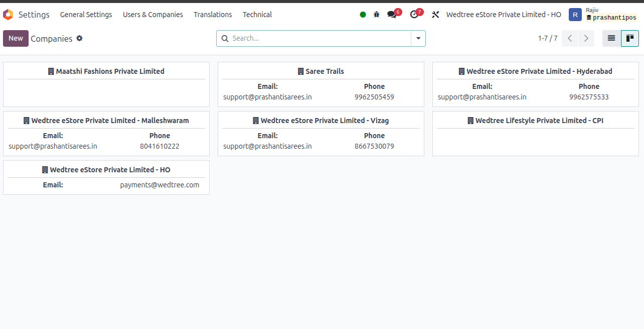
Task: Open company switcher Wedtree eStore Private Limited - HO
Action: coord(504,15)
